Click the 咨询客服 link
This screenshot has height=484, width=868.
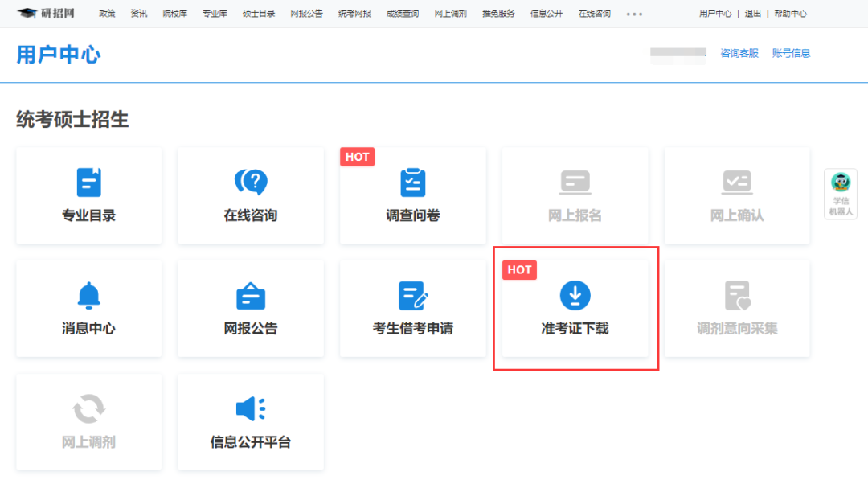click(739, 53)
